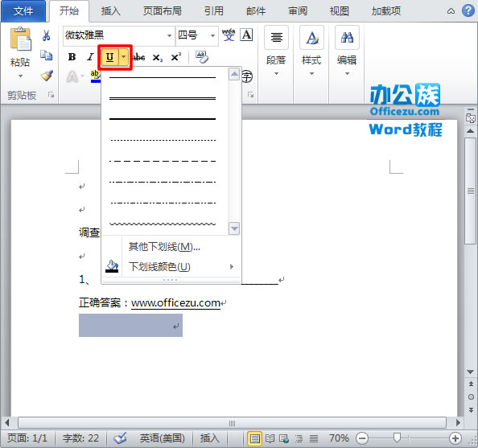Open the Font dialog launcher
478x448 pixels.
tap(250, 95)
